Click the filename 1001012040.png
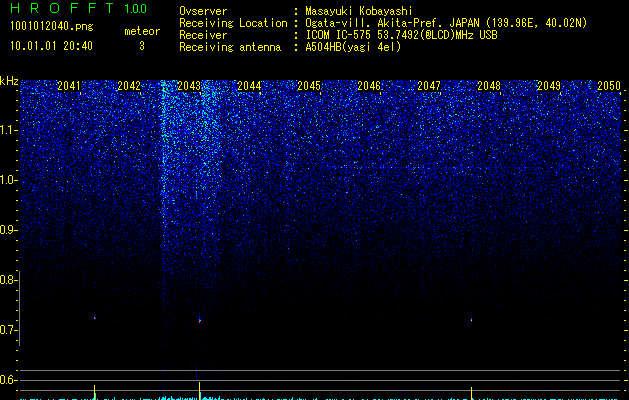Screen dimensions: 629x400 click(51, 26)
